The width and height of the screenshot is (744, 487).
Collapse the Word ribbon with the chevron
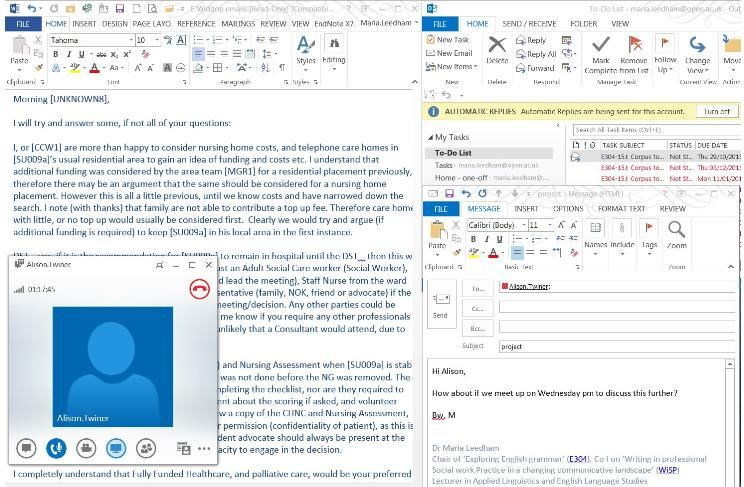pos(414,82)
